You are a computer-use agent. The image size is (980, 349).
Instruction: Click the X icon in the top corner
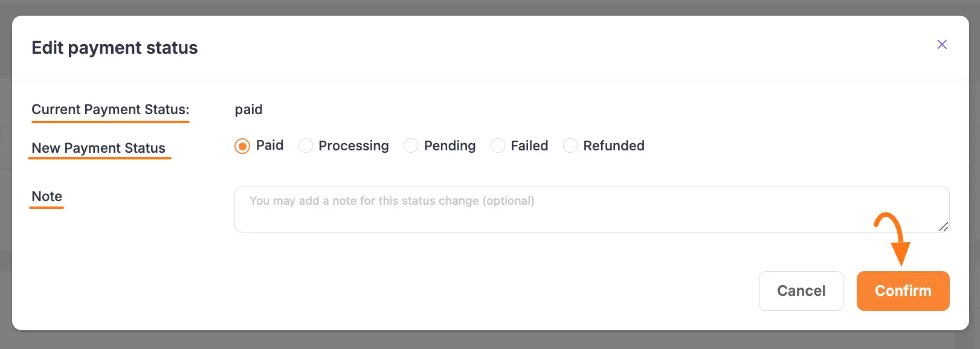pos(942,44)
